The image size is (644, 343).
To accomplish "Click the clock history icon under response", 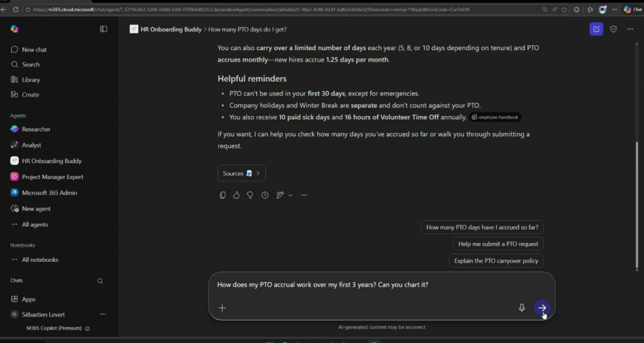I will pyautogui.click(x=265, y=195).
